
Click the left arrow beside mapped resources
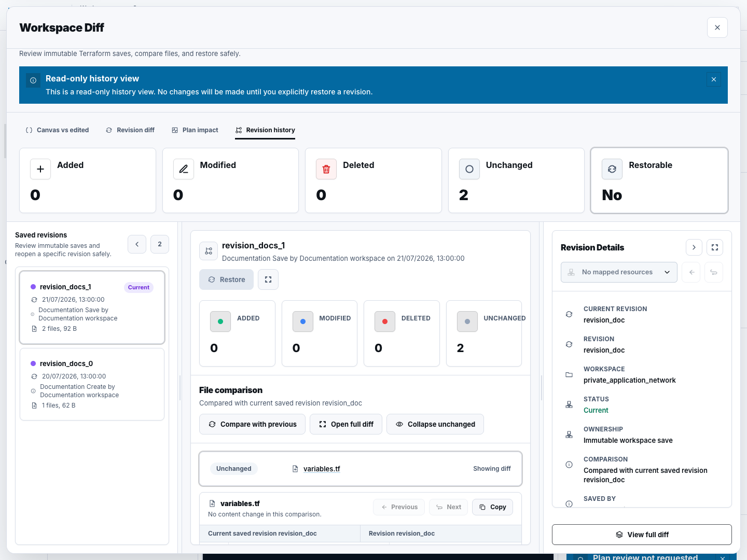[691, 272]
